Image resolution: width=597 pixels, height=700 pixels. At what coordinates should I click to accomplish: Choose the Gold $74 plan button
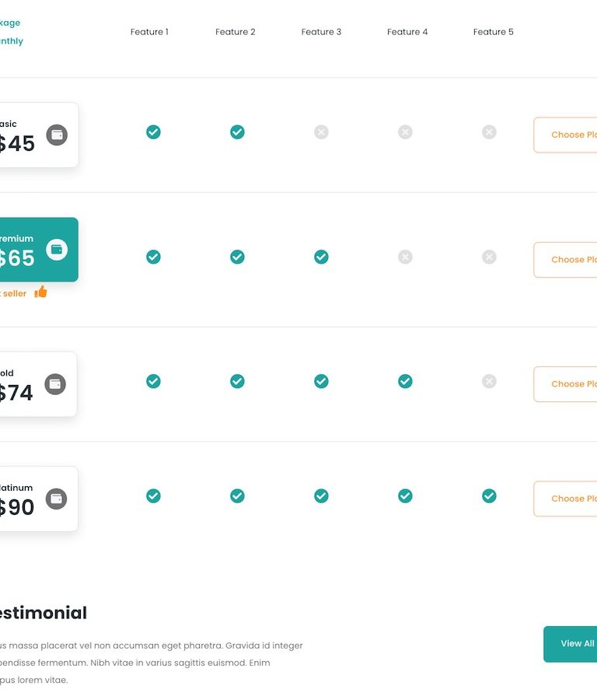point(565,384)
